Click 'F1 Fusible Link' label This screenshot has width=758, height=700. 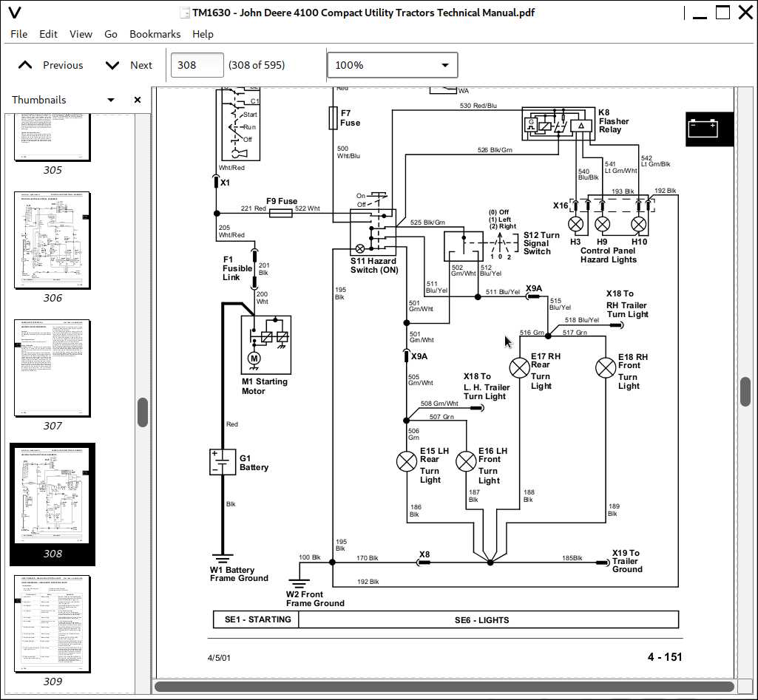click(237, 268)
